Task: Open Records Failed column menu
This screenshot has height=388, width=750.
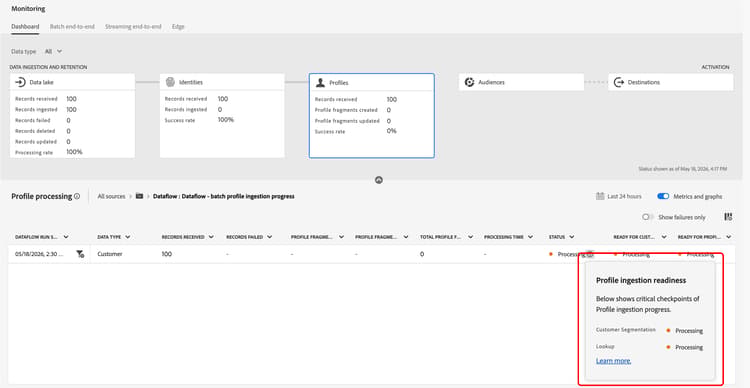Action: (270, 237)
